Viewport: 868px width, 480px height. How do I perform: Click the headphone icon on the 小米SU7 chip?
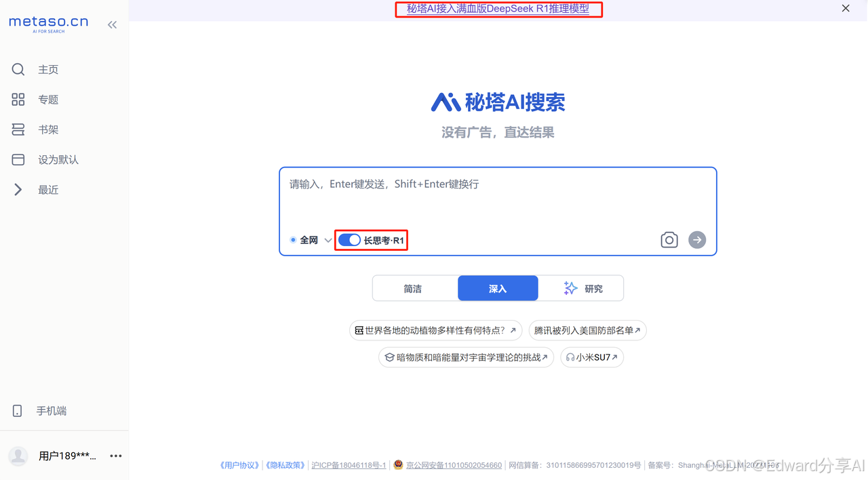(x=570, y=357)
